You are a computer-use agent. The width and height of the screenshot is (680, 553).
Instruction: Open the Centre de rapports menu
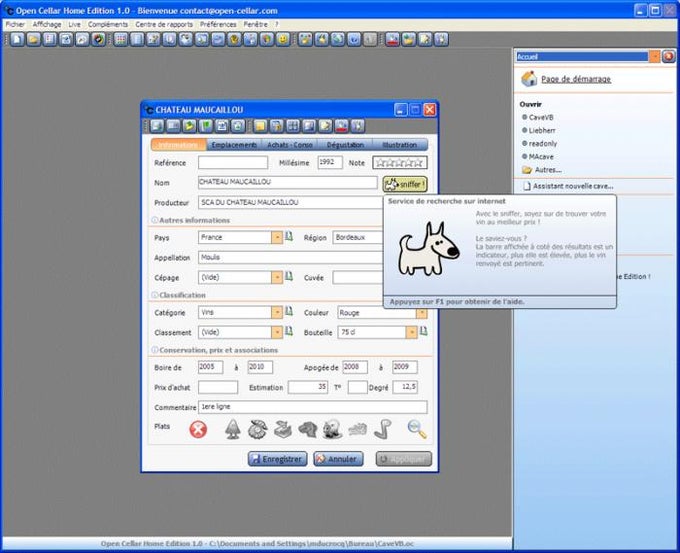click(164, 24)
